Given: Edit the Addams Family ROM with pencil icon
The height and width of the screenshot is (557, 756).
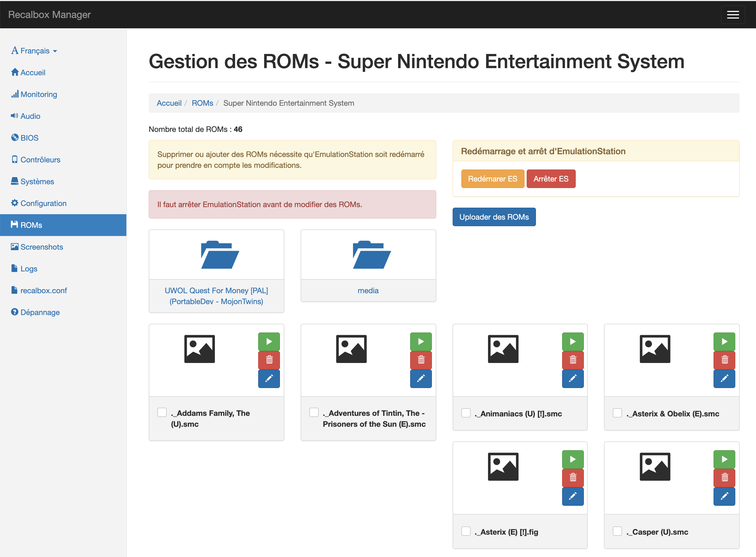Looking at the screenshot, I should tap(269, 379).
